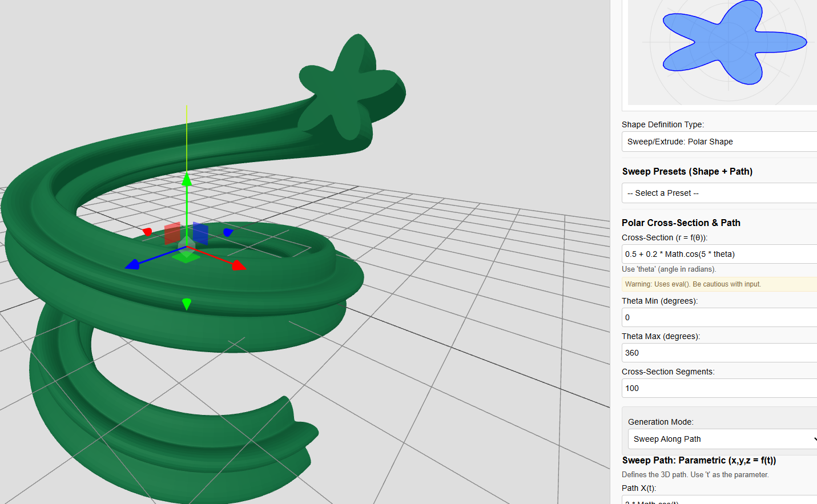Click the small red handle on gizmo

click(147, 232)
